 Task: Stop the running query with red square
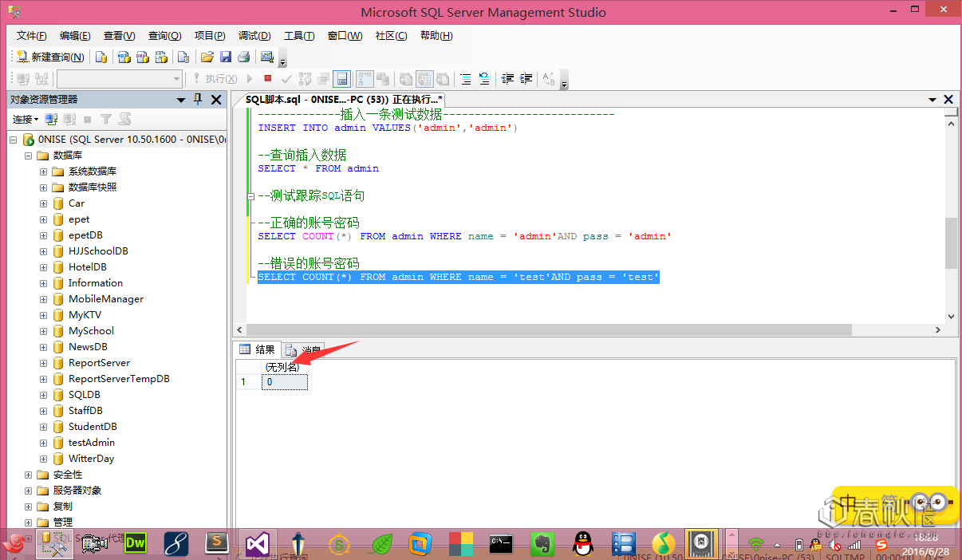[x=268, y=79]
